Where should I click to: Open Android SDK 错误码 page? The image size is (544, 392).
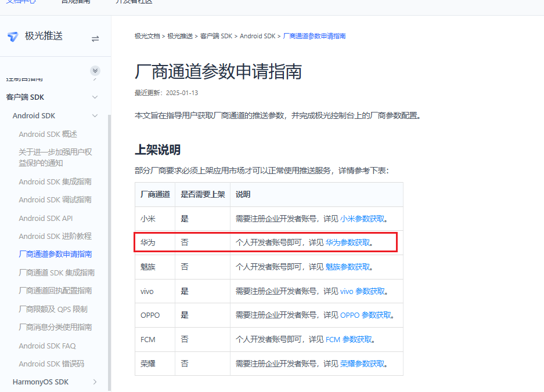[x=51, y=364]
